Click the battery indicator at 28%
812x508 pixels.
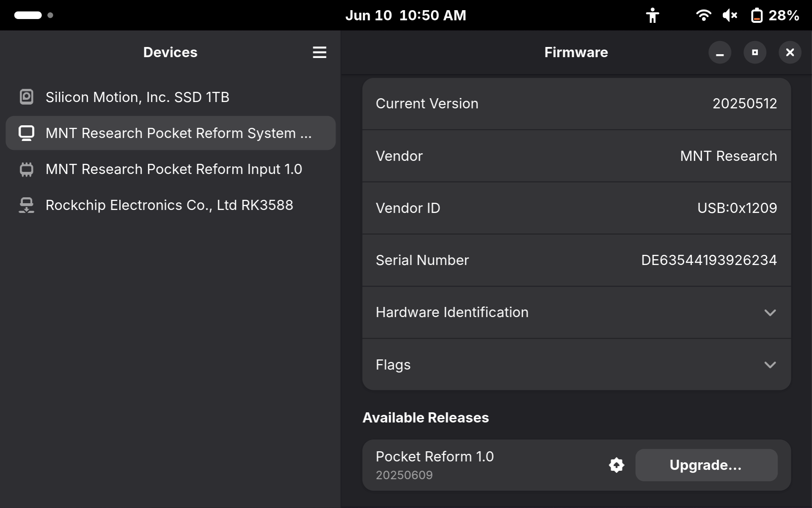coord(775,15)
